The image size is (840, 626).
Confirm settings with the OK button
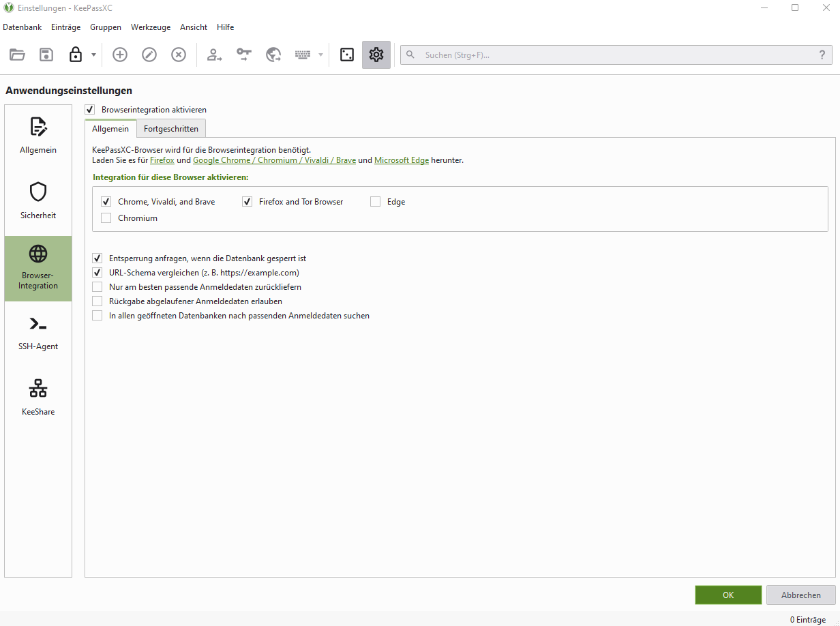pyautogui.click(x=728, y=595)
